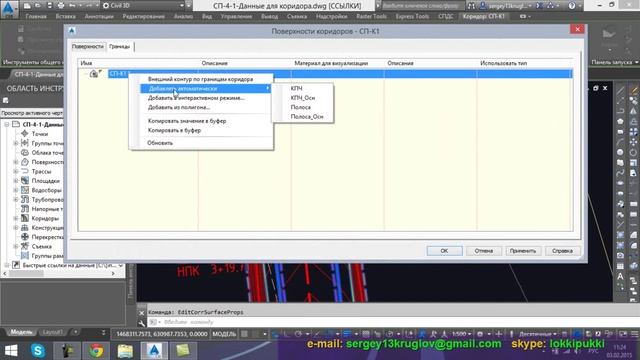Close the command line with X icon
640x360 pixels.
click(x=141, y=313)
